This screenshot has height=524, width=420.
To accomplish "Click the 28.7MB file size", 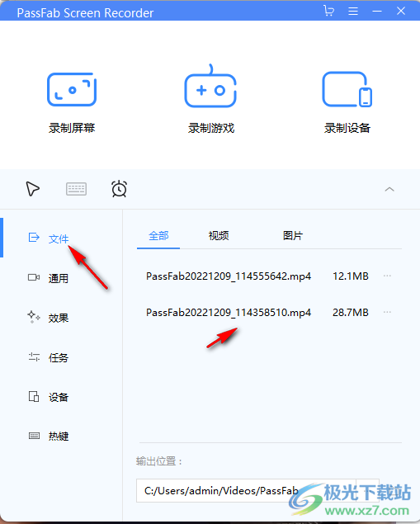I will click(351, 313).
